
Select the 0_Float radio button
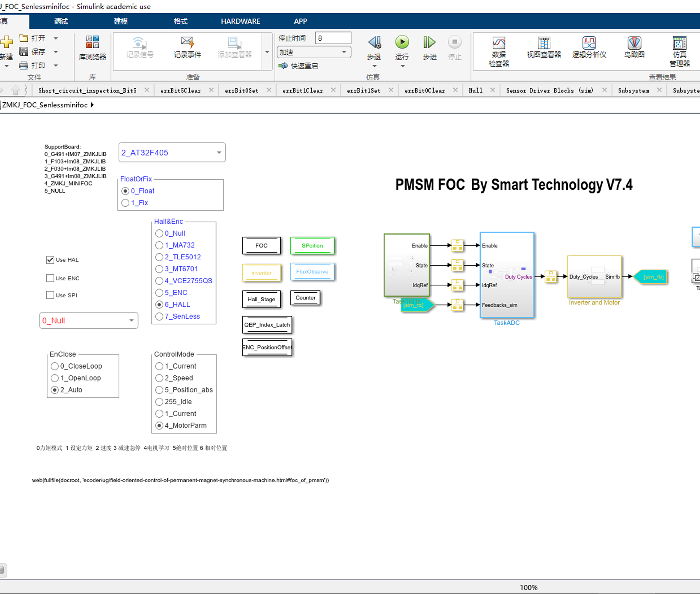point(125,191)
